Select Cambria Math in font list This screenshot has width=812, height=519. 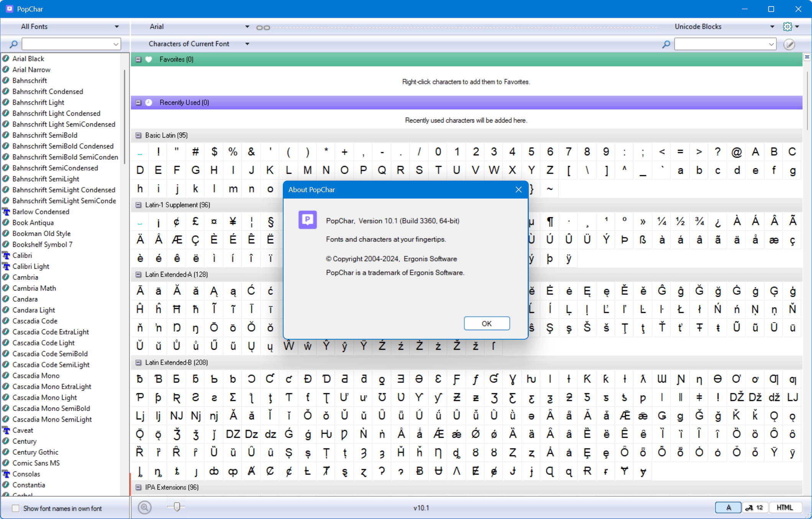pyautogui.click(x=34, y=288)
